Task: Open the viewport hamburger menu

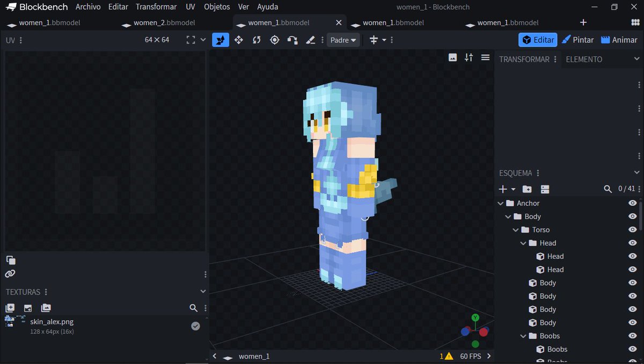Action: click(485, 57)
